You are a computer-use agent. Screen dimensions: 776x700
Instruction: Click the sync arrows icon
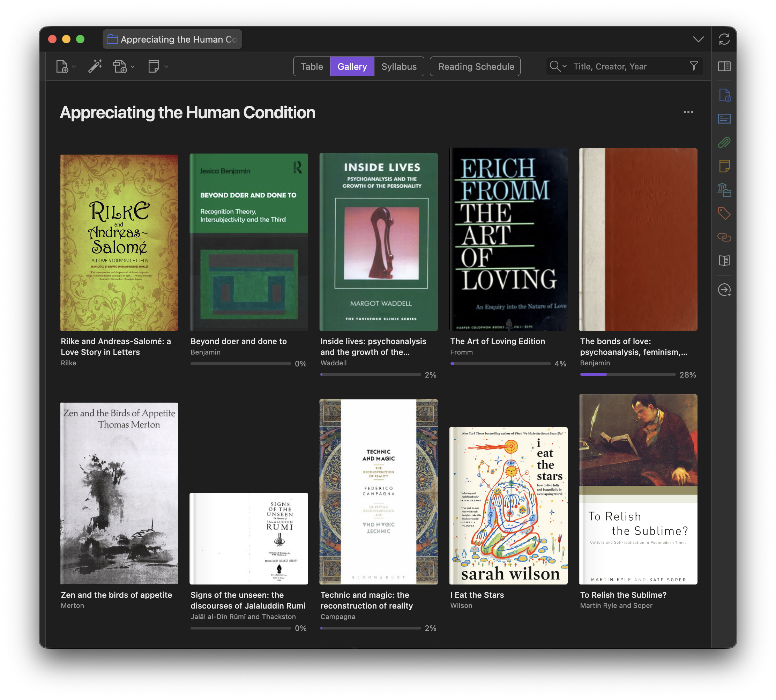pyautogui.click(x=724, y=39)
